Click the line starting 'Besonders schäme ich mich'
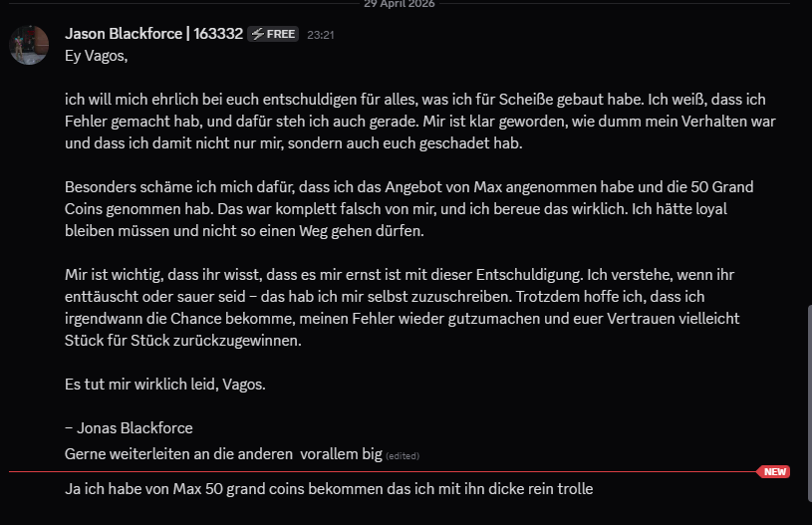Viewport: 812px width, 525px height. click(409, 187)
